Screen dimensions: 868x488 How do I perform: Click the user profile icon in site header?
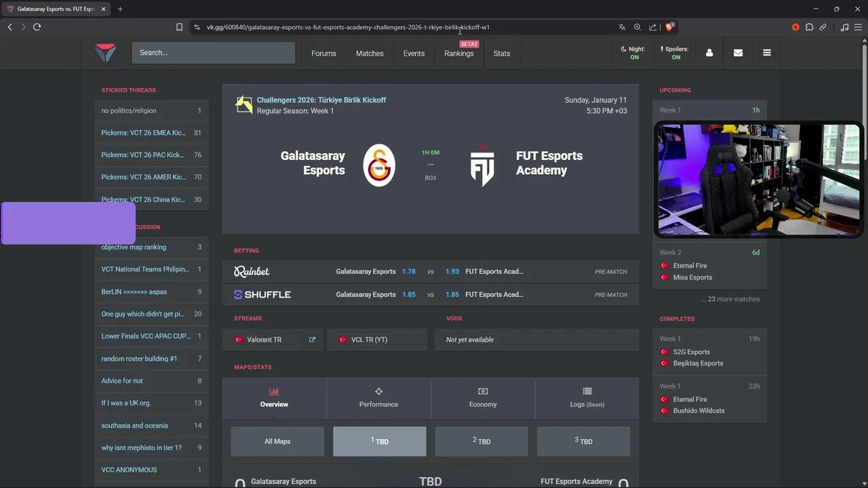point(709,53)
